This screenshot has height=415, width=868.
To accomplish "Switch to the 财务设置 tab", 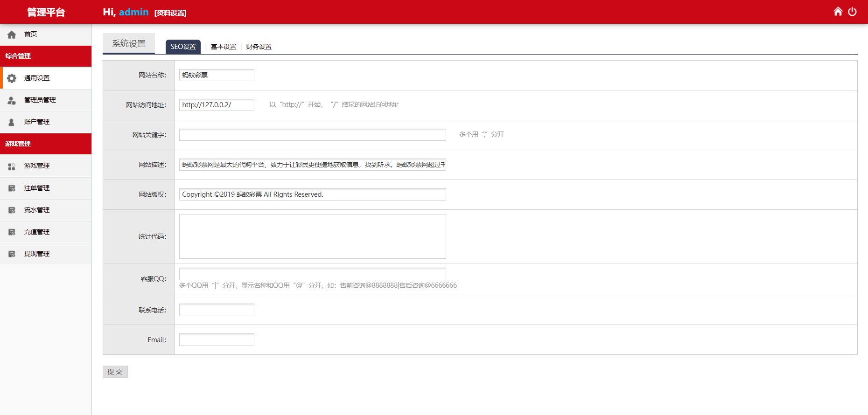I will [259, 47].
